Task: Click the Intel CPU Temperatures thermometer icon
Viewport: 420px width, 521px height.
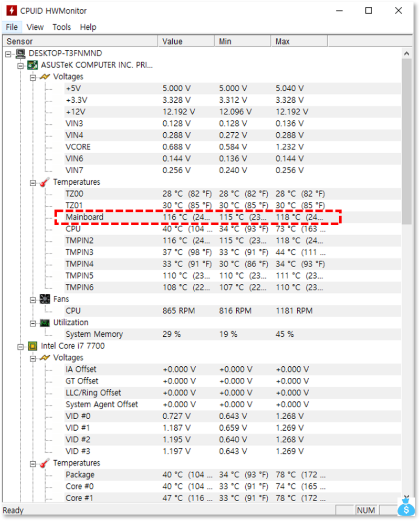Action: 45,463
